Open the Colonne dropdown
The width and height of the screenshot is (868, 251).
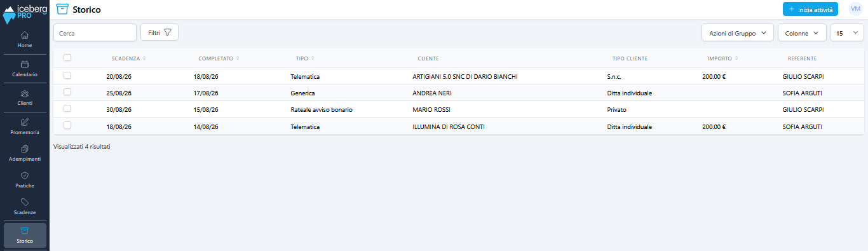point(802,32)
